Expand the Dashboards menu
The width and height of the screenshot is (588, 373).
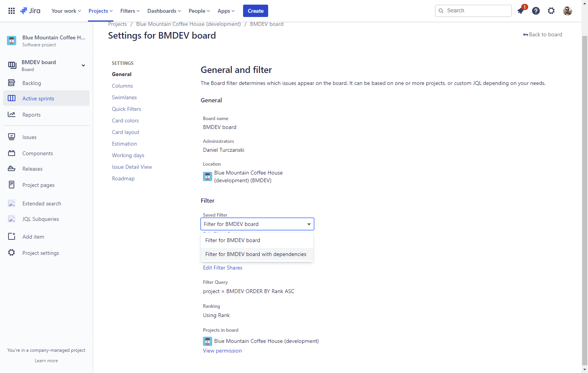coord(164,11)
